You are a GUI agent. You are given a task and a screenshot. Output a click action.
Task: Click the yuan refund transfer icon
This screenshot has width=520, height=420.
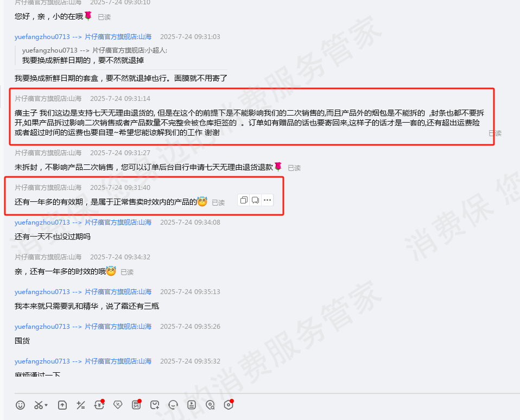click(99, 404)
